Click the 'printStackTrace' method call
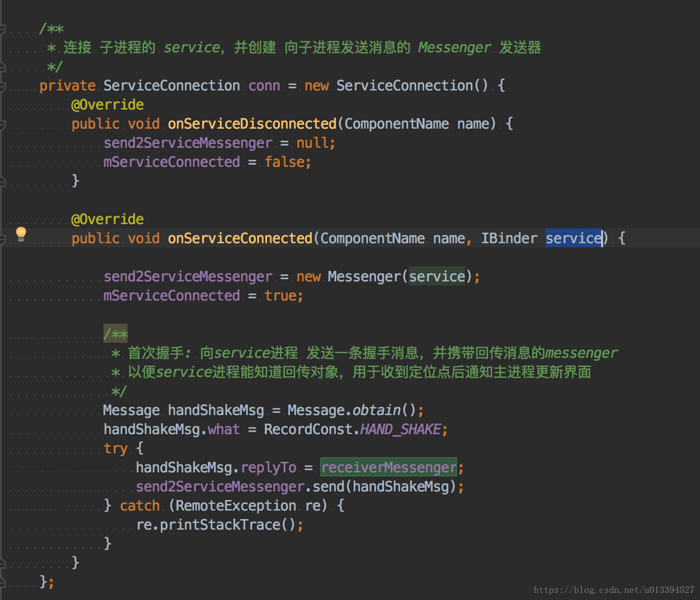700x600 pixels. click(220, 525)
